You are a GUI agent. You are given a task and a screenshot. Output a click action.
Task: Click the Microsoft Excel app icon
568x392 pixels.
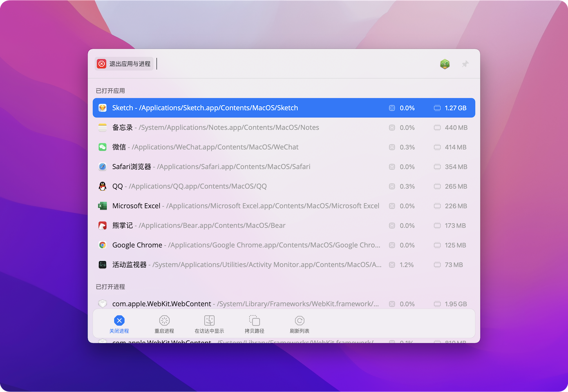click(103, 206)
